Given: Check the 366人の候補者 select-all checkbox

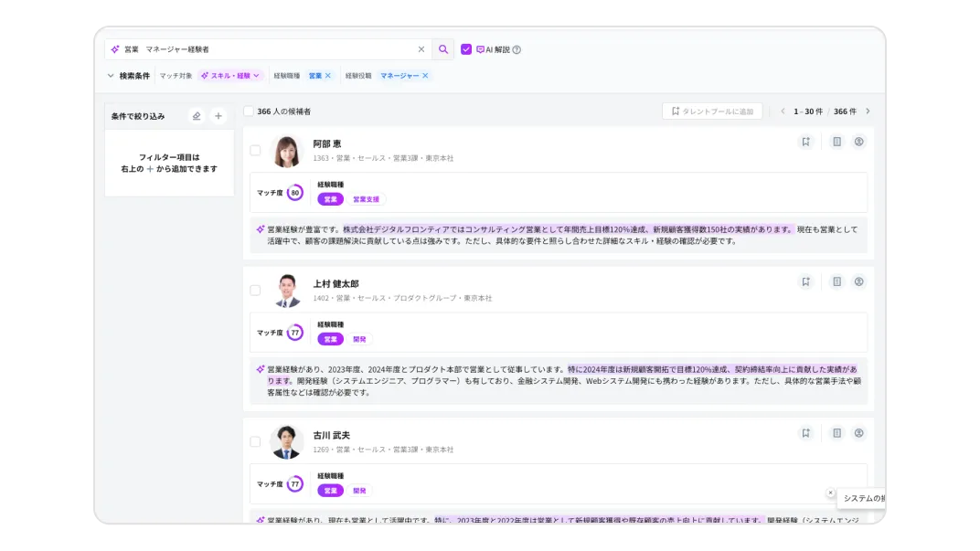Looking at the screenshot, I should 247,111.
